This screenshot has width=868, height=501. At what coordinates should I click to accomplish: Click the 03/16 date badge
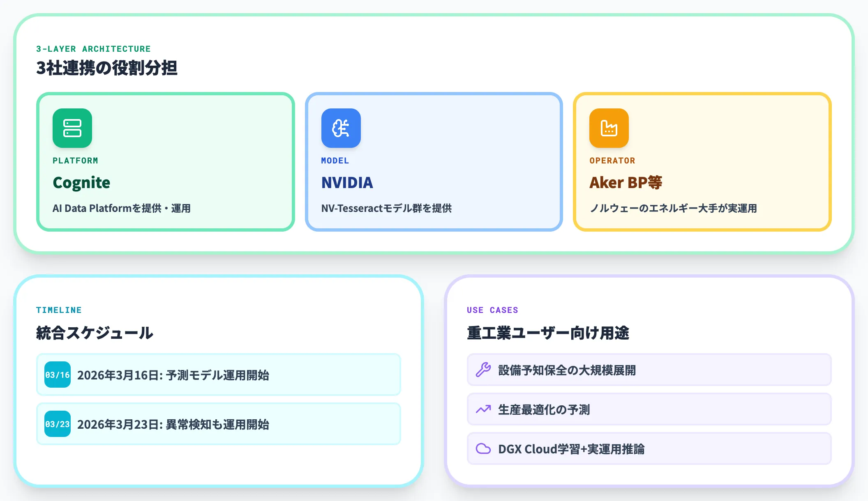(58, 375)
